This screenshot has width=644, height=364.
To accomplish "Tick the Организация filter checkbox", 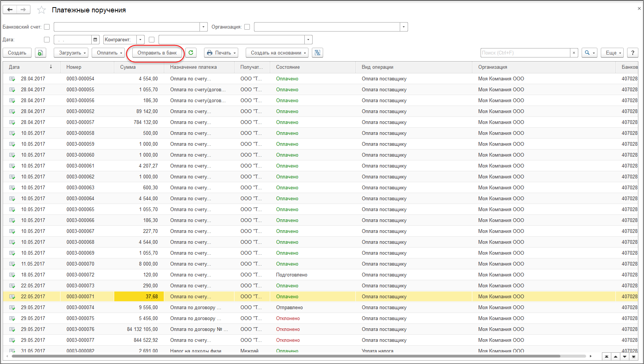I will (247, 27).
